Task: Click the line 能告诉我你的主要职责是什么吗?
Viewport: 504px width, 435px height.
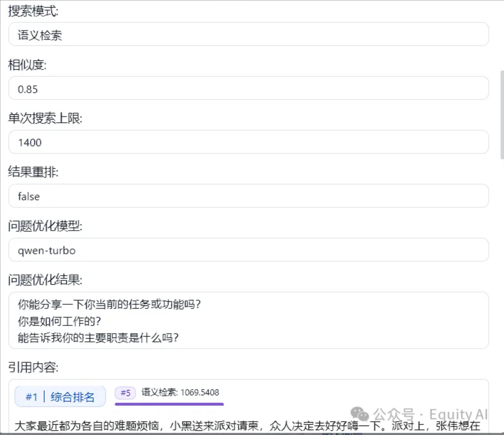Action: (98, 338)
